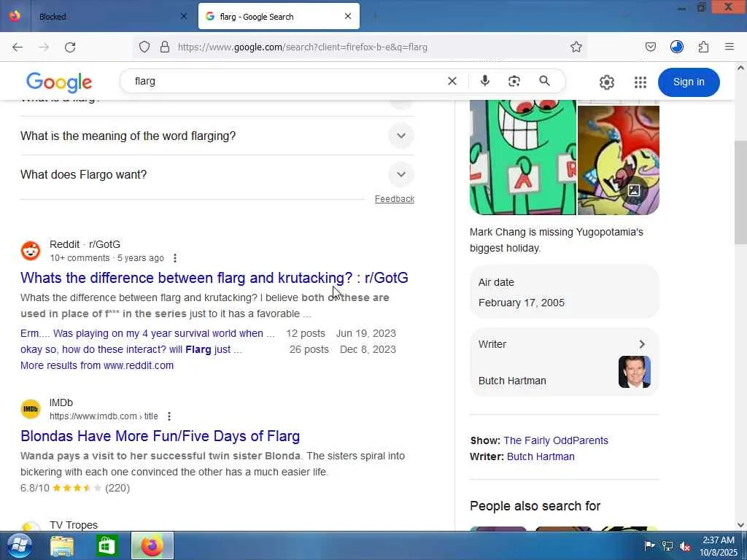Open the Save to Pocket icon

pos(650,47)
